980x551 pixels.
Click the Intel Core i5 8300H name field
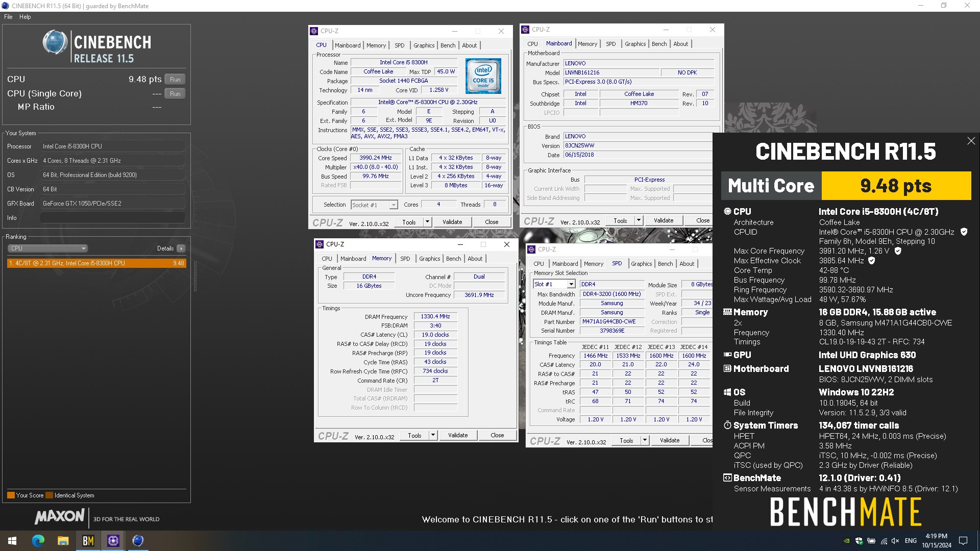point(403,62)
